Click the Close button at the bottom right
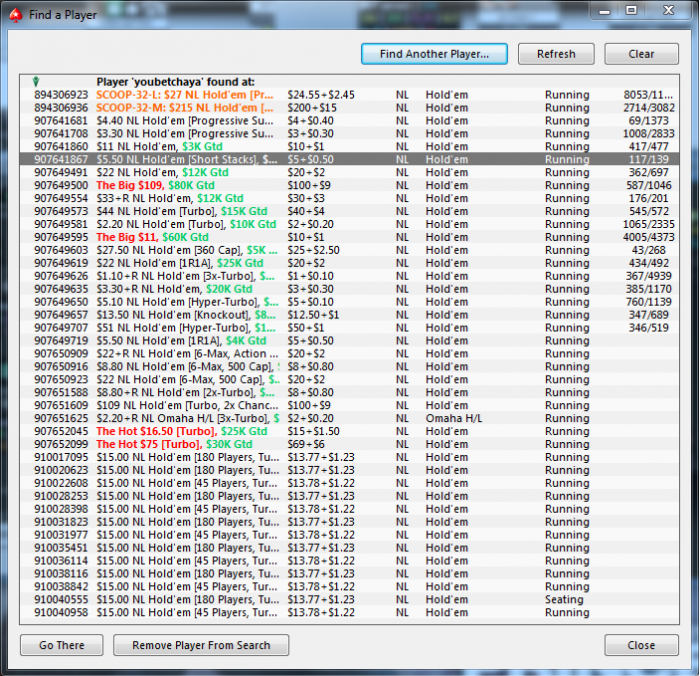This screenshot has width=700, height=676. pos(641,645)
